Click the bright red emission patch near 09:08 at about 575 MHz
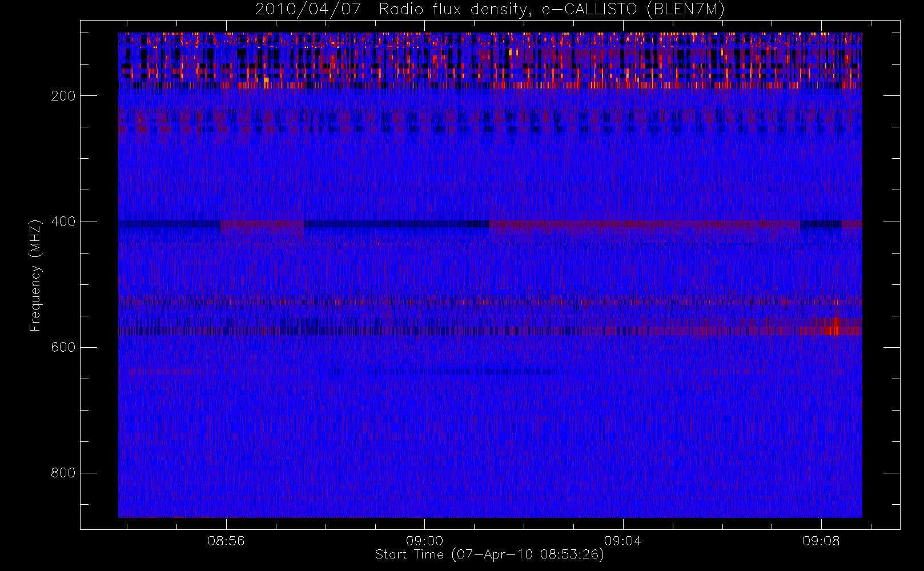This screenshot has height=571, width=924. [831, 328]
